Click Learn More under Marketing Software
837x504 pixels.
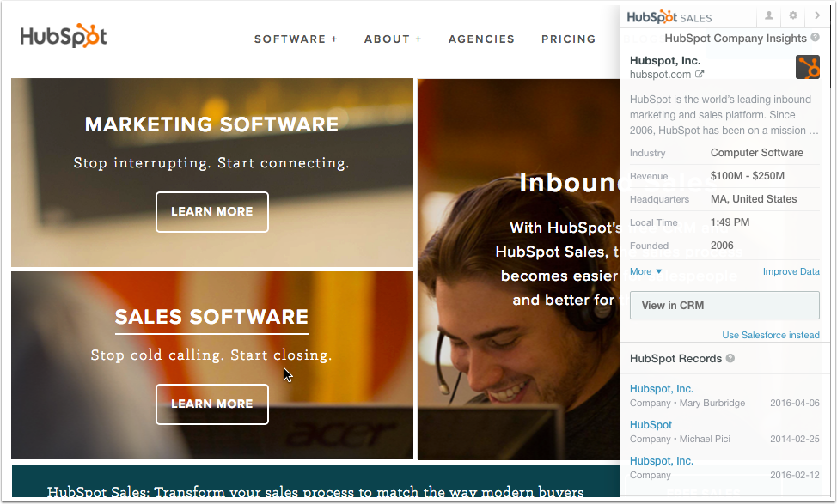coord(212,212)
